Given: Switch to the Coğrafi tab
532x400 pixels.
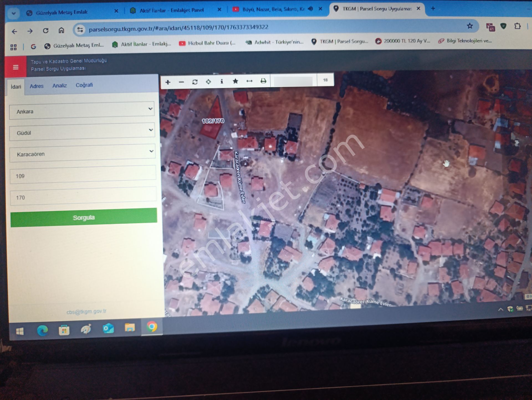Looking at the screenshot, I should (84, 85).
